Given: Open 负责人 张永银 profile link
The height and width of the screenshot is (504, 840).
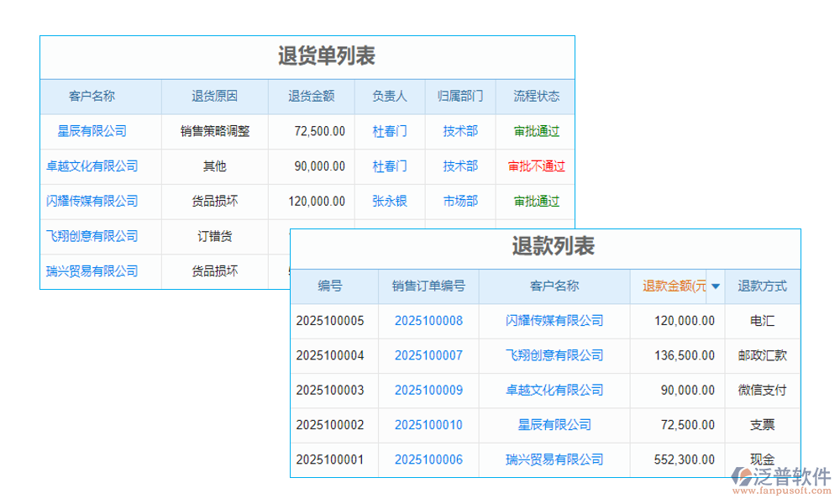Looking at the screenshot, I should [389, 202].
